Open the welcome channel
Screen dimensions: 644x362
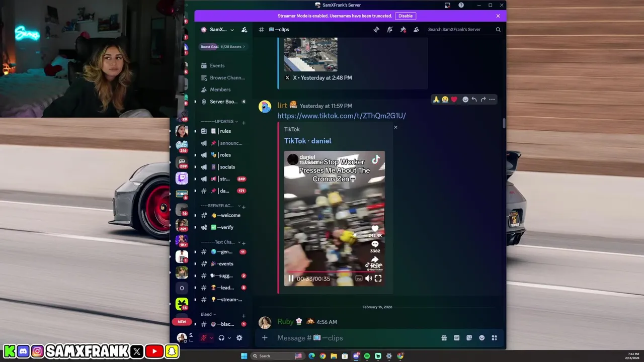222,215
